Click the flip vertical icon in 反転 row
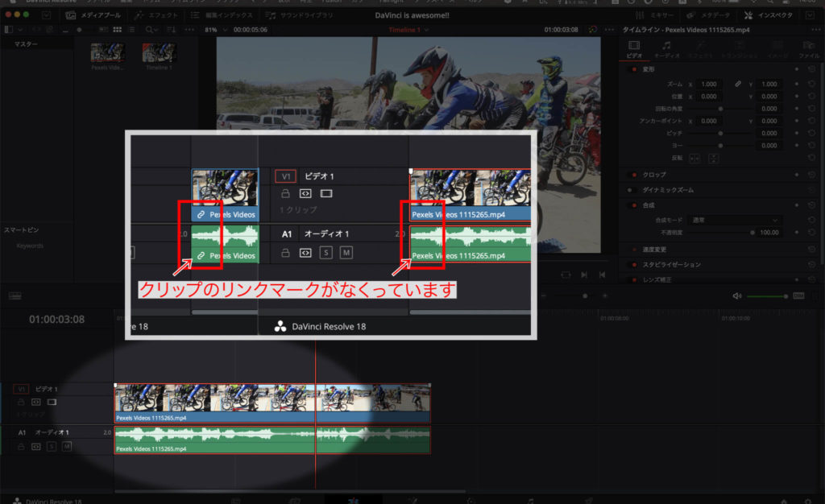This screenshot has width=825, height=504. pyautogui.click(x=713, y=158)
